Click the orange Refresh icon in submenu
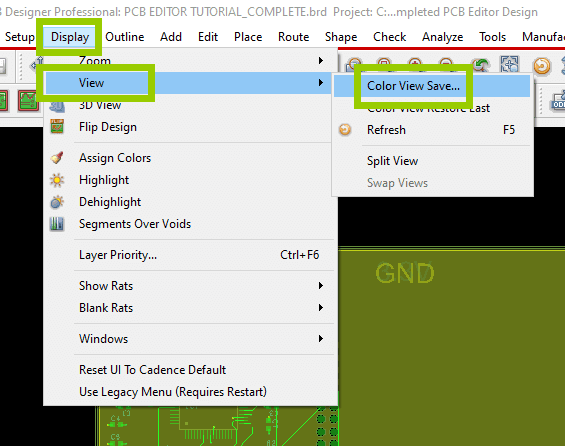 click(345, 130)
